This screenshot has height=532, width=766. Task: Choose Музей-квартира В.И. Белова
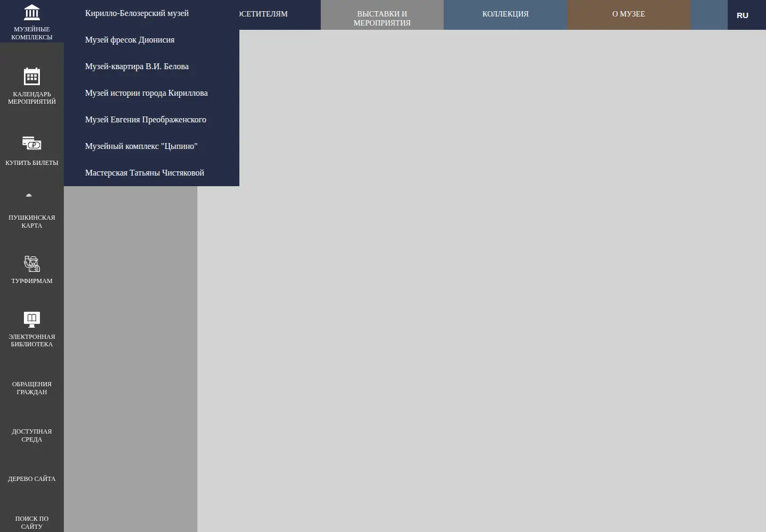(137, 66)
